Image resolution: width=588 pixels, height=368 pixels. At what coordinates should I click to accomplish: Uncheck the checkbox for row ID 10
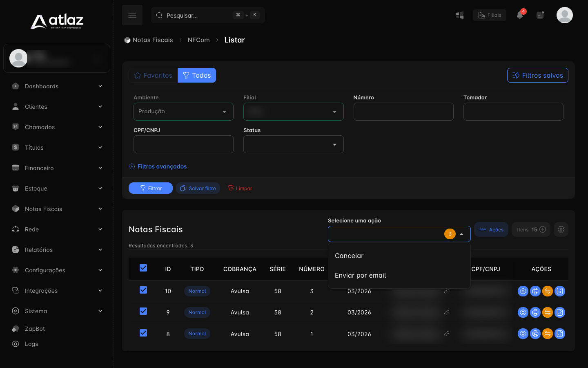pos(143,290)
